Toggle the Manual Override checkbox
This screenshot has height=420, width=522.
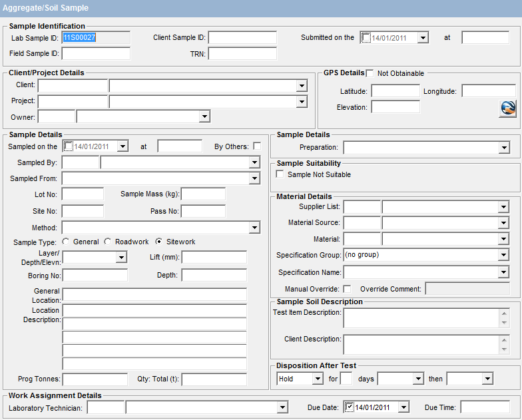(x=347, y=289)
